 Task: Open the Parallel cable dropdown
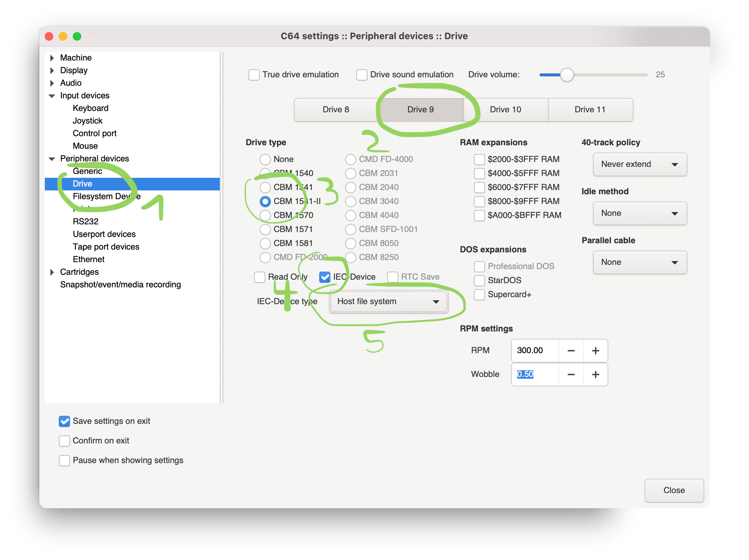[x=639, y=262]
